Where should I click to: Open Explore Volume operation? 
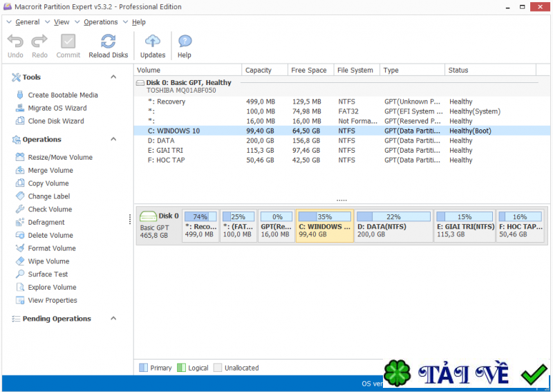[46, 287]
